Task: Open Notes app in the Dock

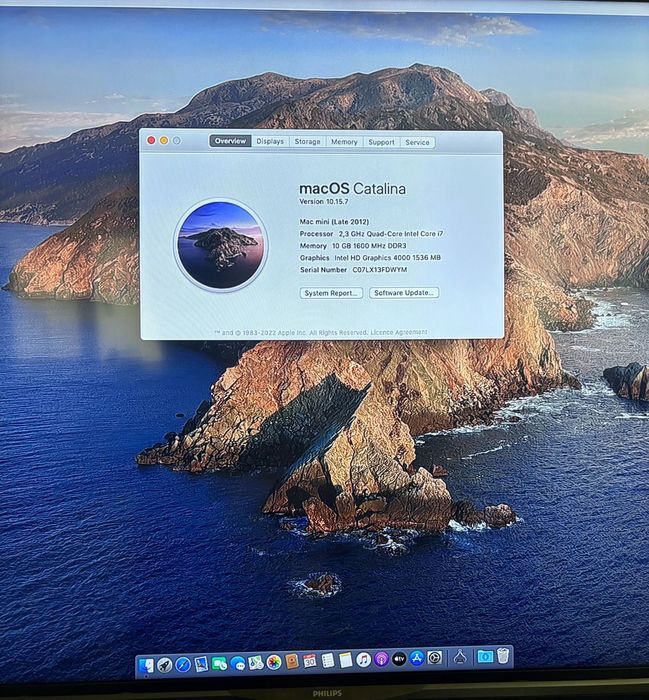Action: tap(345, 660)
